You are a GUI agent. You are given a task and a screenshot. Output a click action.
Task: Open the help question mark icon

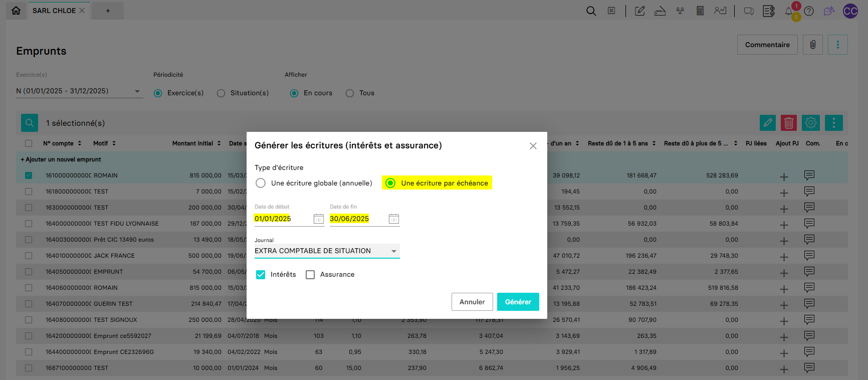(x=809, y=11)
